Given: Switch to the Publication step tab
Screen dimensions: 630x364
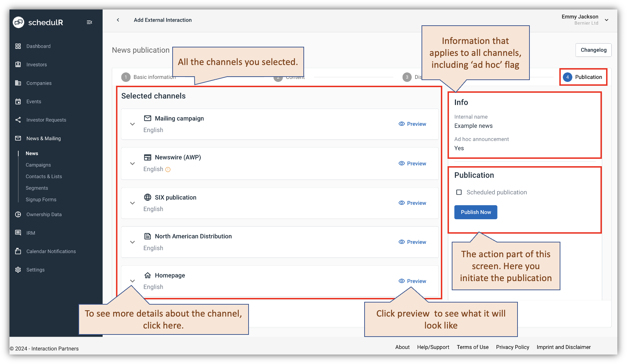Looking at the screenshot, I should pos(583,77).
